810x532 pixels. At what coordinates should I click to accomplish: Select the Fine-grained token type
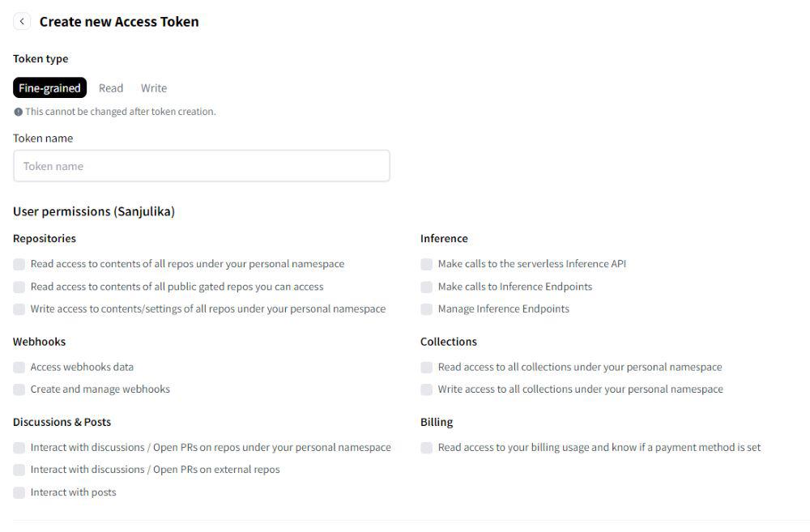coord(50,88)
